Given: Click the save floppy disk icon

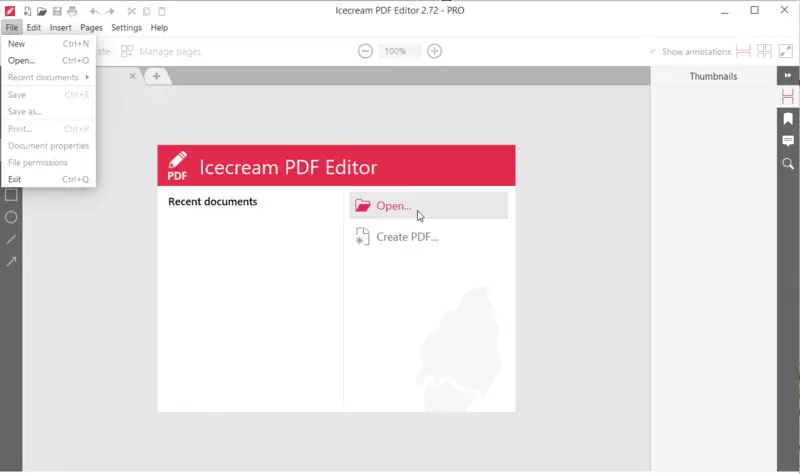Looking at the screenshot, I should click(x=57, y=11).
